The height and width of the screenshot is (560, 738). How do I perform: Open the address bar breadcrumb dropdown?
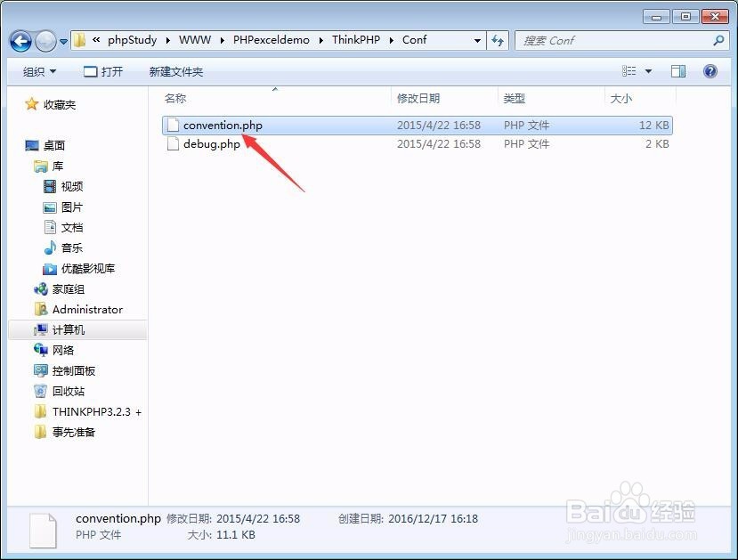[478, 40]
